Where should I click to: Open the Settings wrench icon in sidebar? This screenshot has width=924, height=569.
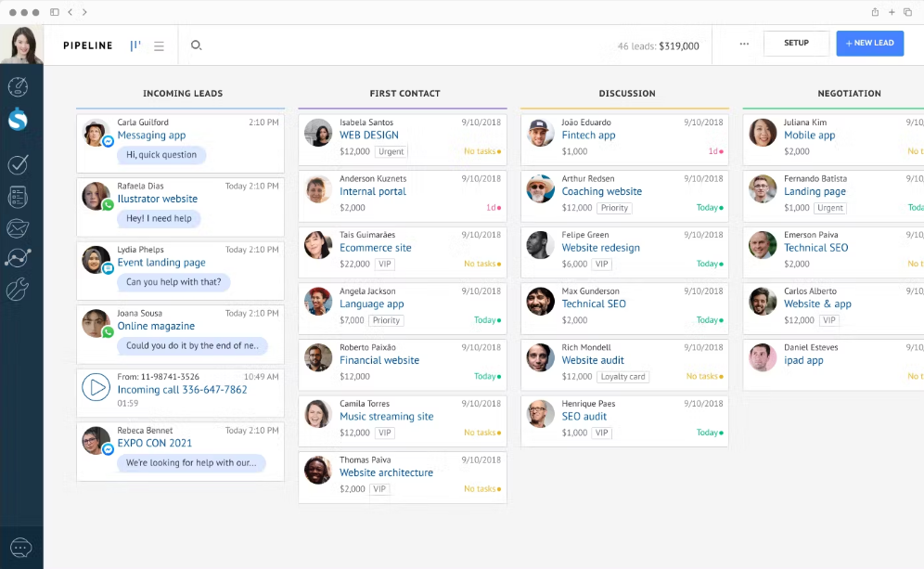(18, 290)
